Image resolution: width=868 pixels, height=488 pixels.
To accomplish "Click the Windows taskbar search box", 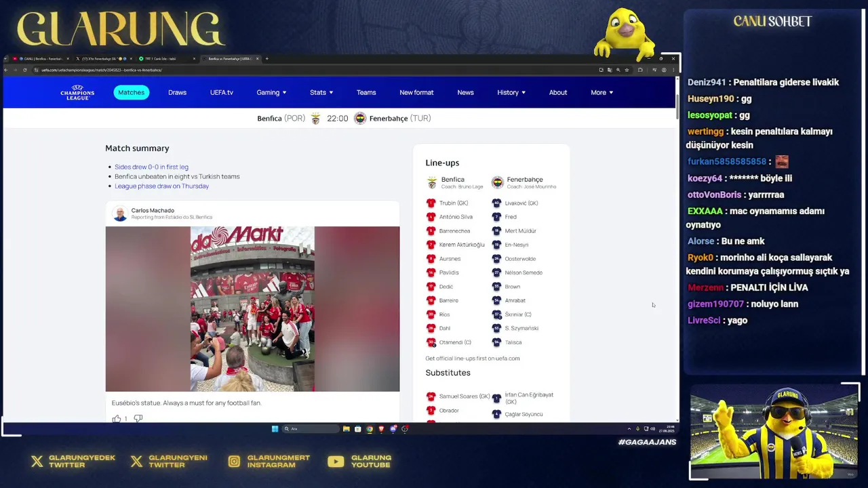I will pos(311,429).
